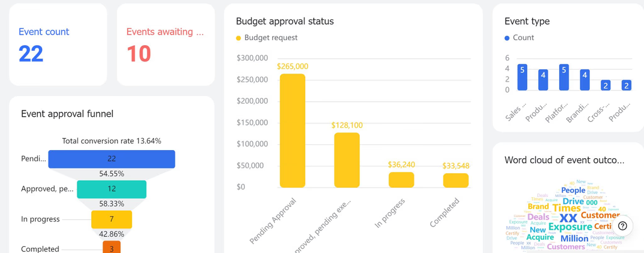This screenshot has height=253, width=644.
Task: Click the yellow In progress funnel stage
Action: [112, 219]
